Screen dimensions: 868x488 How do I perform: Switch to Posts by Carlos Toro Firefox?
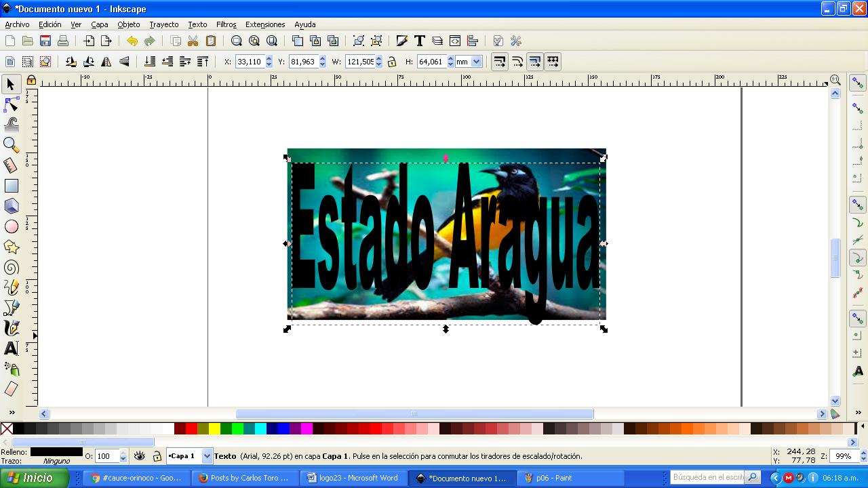coord(245,478)
